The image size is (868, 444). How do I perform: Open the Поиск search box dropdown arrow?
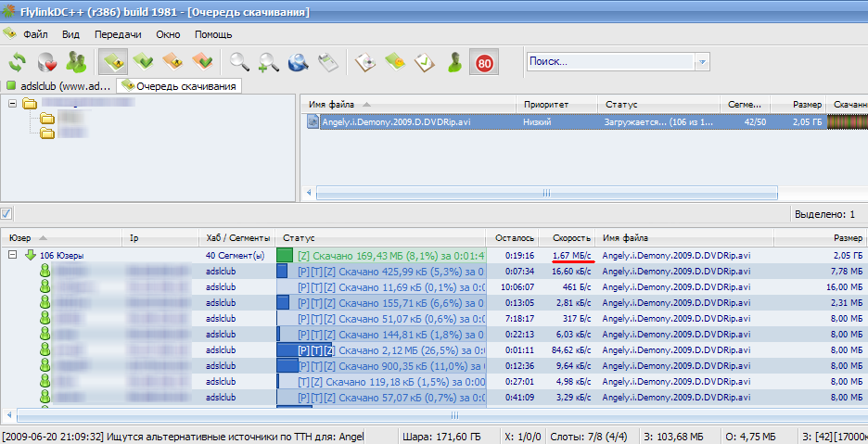(702, 62)
